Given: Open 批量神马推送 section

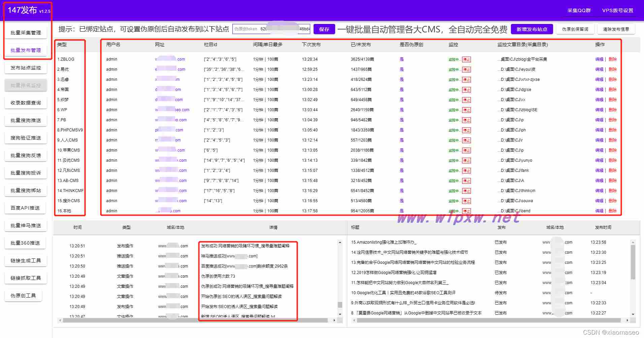Looking at the screenshot, I should point(26,225).
